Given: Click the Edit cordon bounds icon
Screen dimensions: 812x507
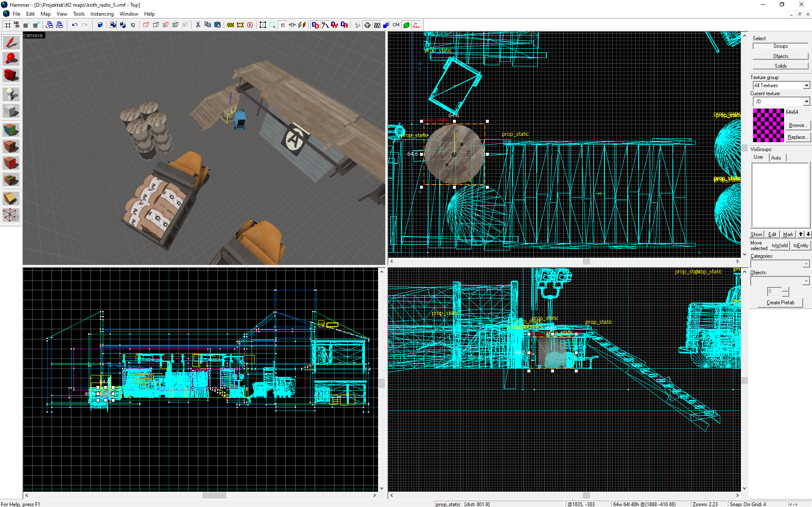Looking at the screenshot, I should click(240, 25).
